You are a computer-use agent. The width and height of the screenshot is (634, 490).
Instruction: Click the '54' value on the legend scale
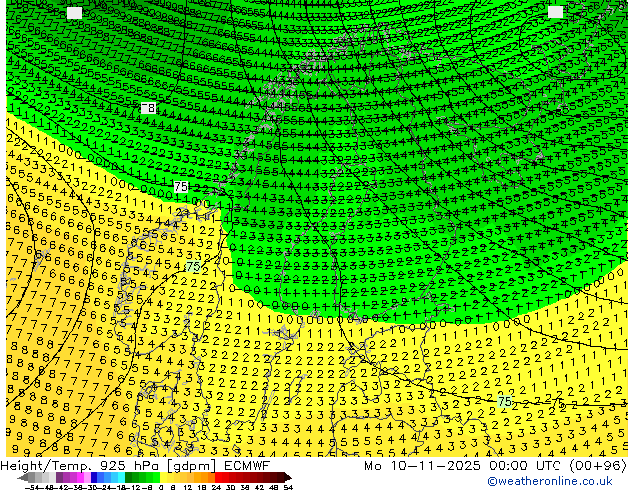click(289, 487)
